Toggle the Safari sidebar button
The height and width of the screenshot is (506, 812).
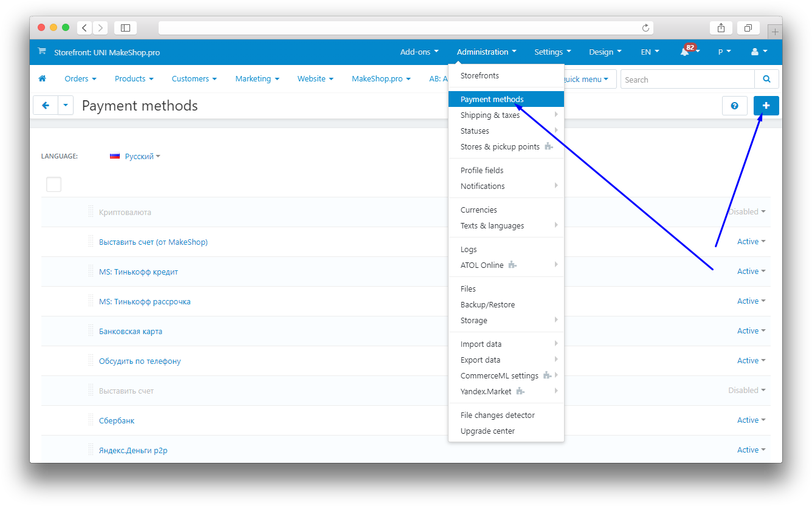[x=125, y=28]
